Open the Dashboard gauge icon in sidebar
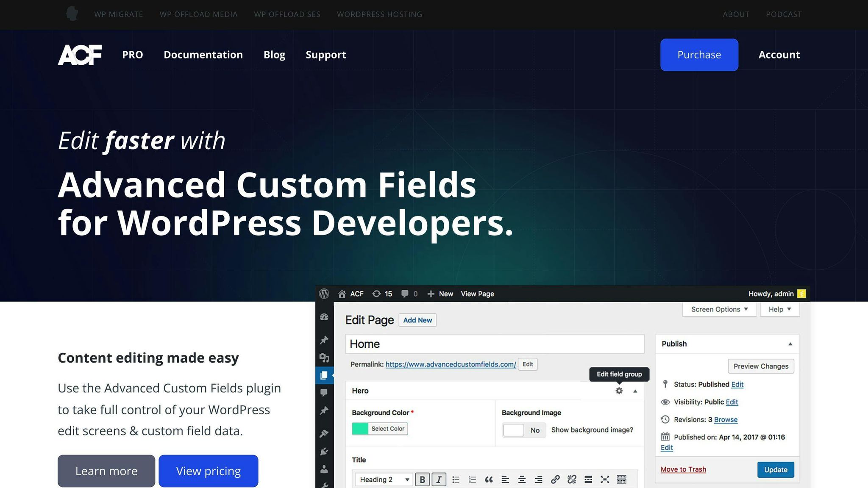This screenshot has height=488, width=868. tap(324, 317)
